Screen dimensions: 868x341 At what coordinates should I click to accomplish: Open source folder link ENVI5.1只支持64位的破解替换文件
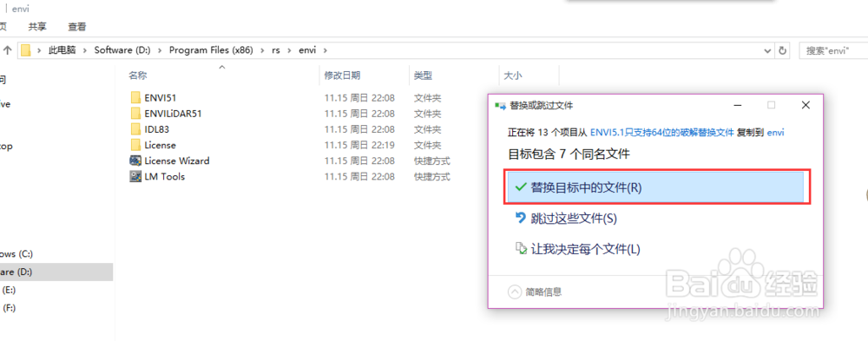662,133
